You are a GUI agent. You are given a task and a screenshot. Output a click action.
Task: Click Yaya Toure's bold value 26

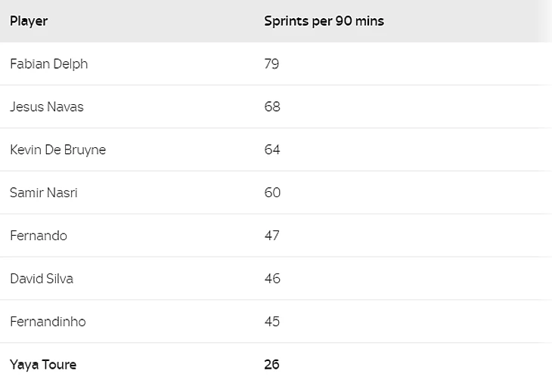pyautogui.click(x=271, y=365)
